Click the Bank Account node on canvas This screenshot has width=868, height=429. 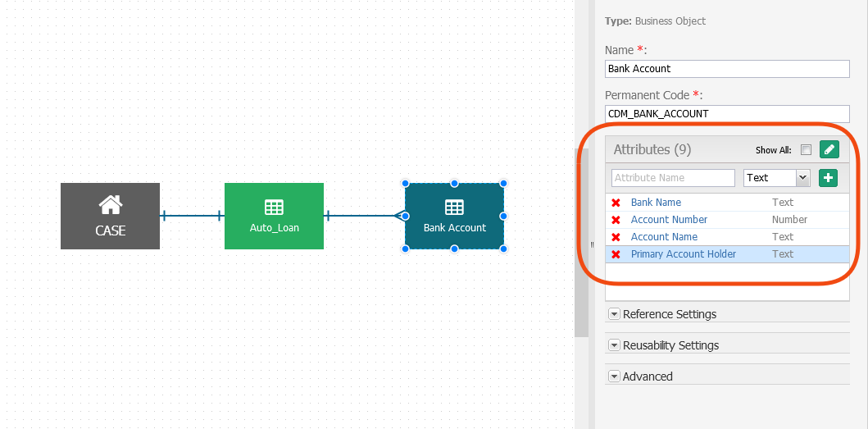(454, 216)
